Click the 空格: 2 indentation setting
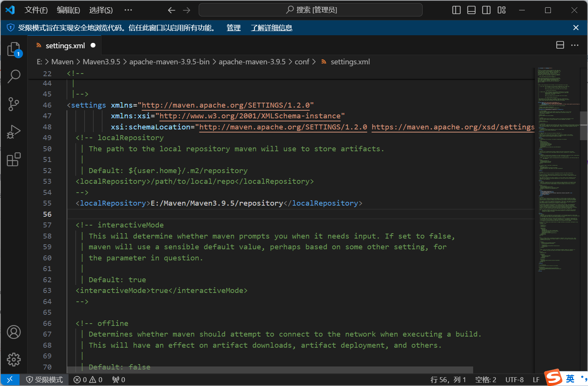Screen dimensions: 588x386 pos(486,379)
